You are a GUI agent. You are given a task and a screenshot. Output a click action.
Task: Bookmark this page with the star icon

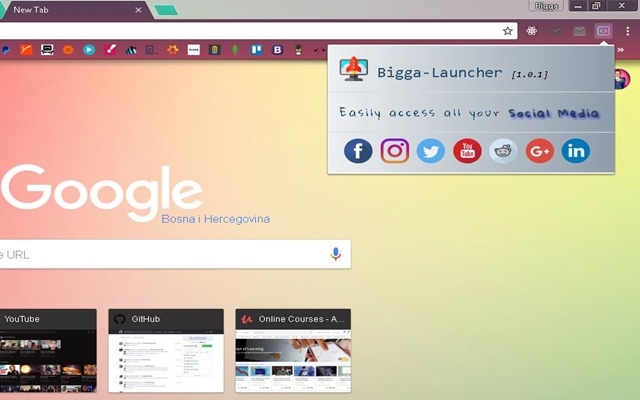pyautogui.click(x=507, y=31)
